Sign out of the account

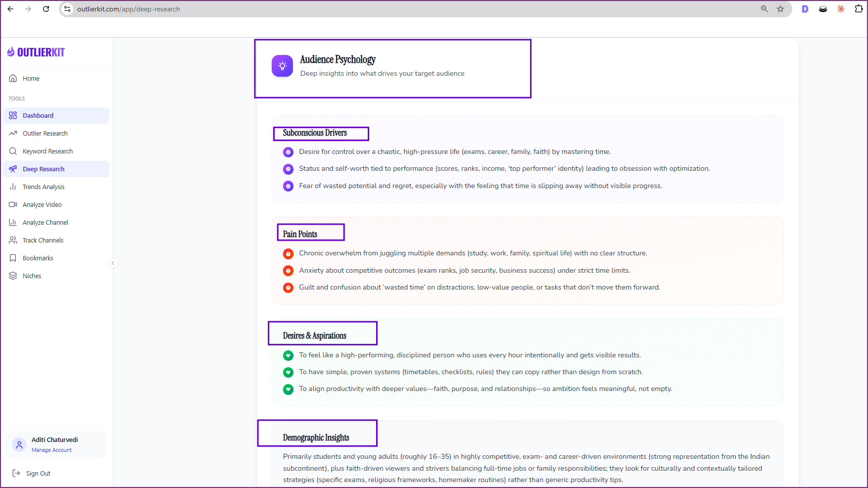[38, 473]
